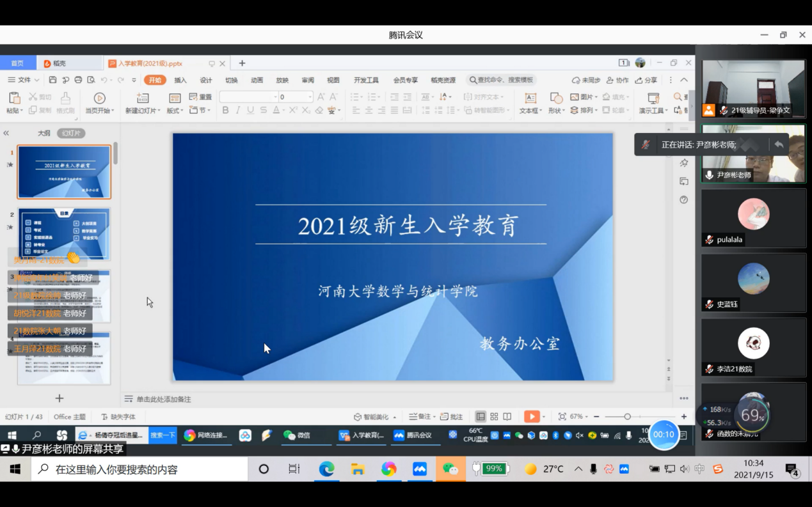Click the Save icon in quick access toolbar
The width and height of the screenshot is (812, 507).
coord(53,80)
